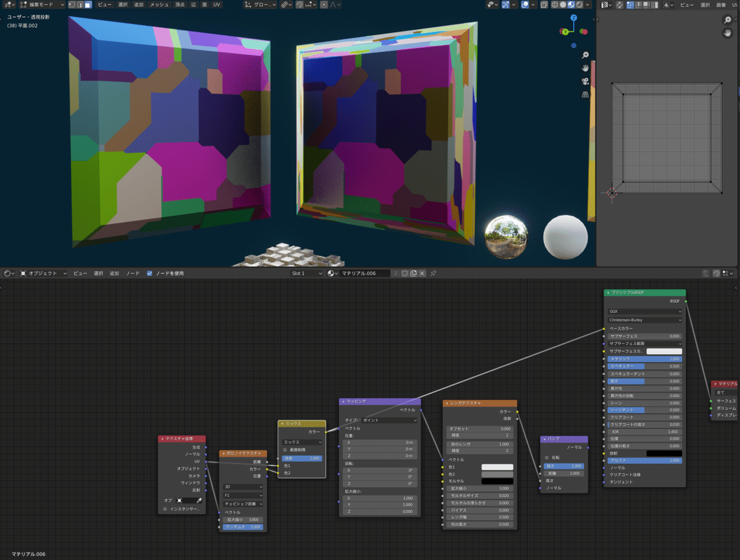Viewport: 740px width, 560px height.
Task: Open the メッシュ menu
Action: point(160,4)
